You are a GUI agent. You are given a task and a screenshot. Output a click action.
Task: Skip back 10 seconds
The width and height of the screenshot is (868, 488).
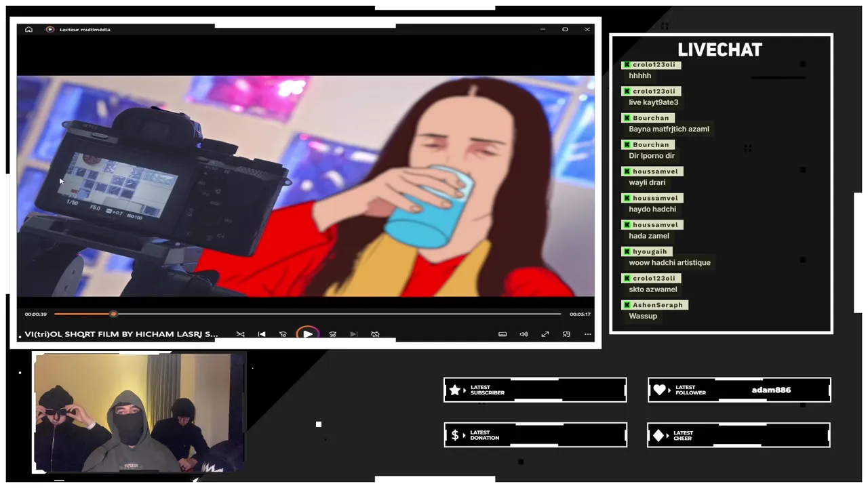(x=283, y=334)
